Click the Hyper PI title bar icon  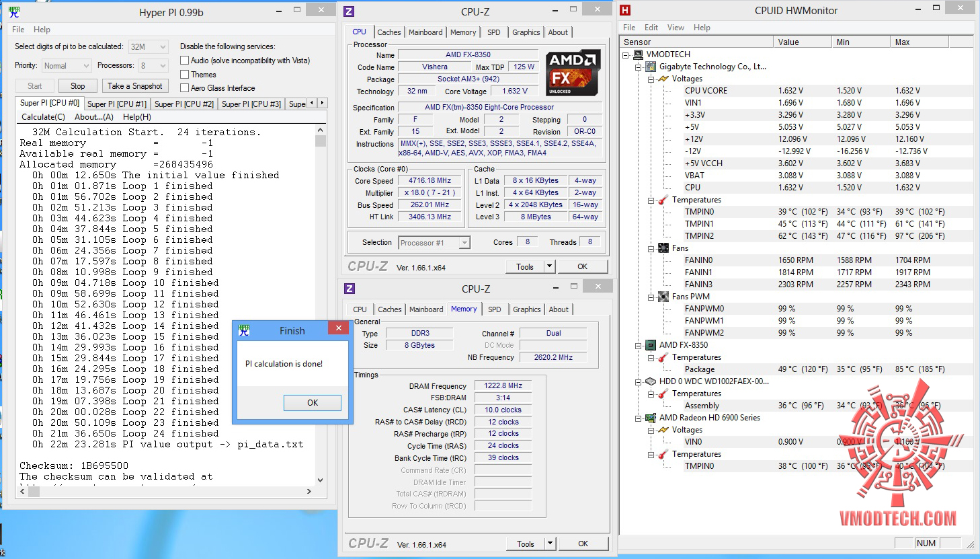pos(14,11)
